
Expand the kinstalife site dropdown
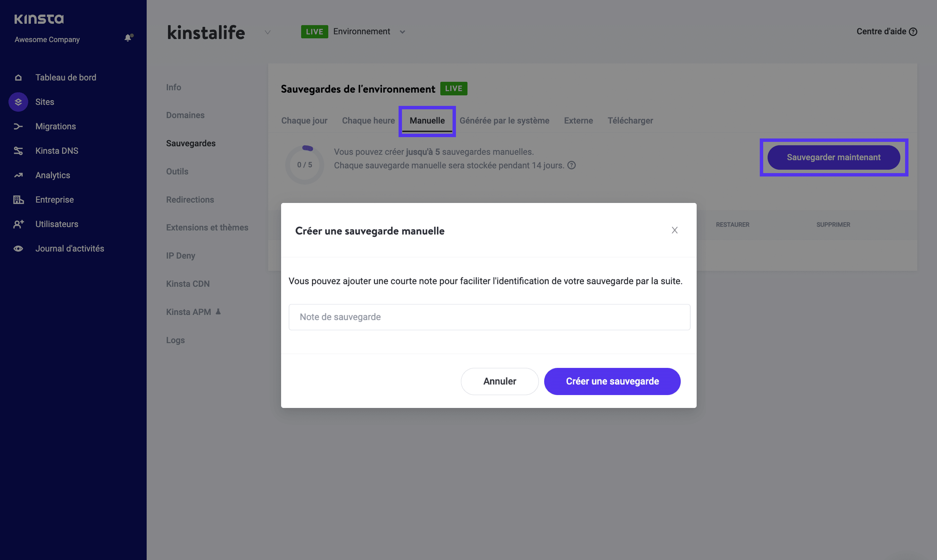[268, 33]
